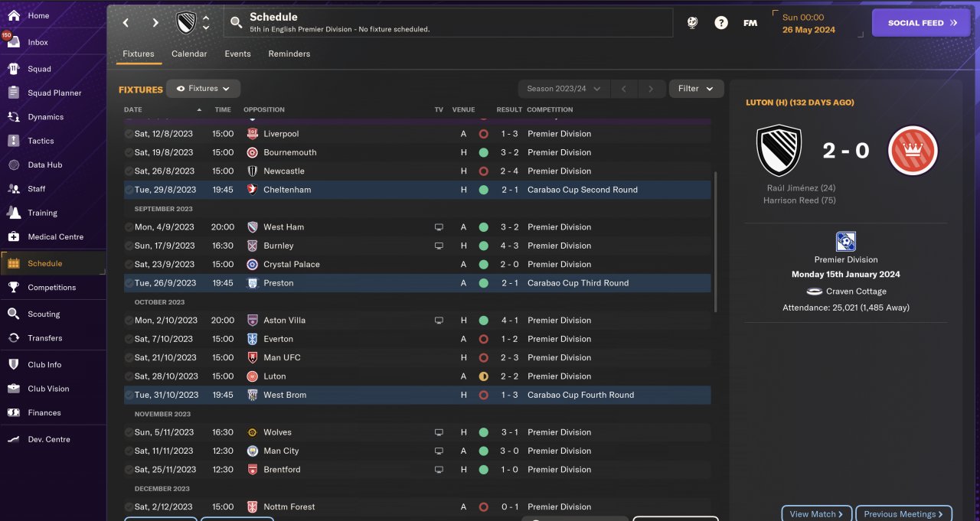Open the Scouting magnifier icon
The image size is (980, 521).
click(13, 314)
